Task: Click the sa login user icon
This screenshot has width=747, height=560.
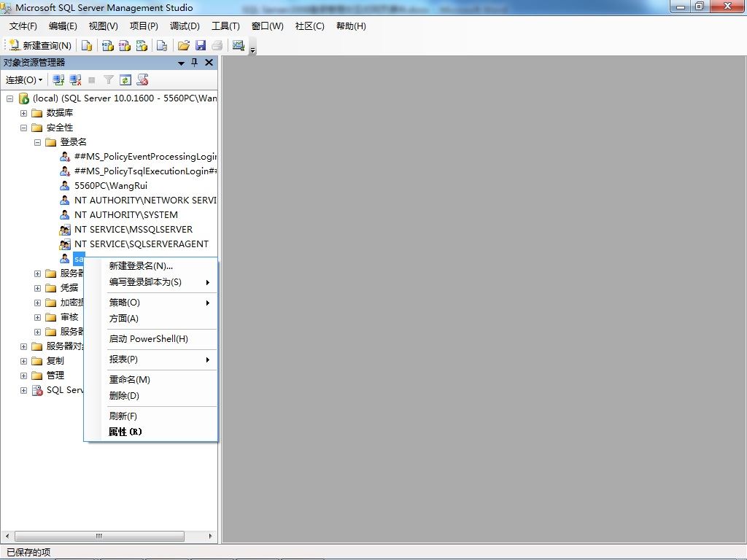Action: point(65,259)
